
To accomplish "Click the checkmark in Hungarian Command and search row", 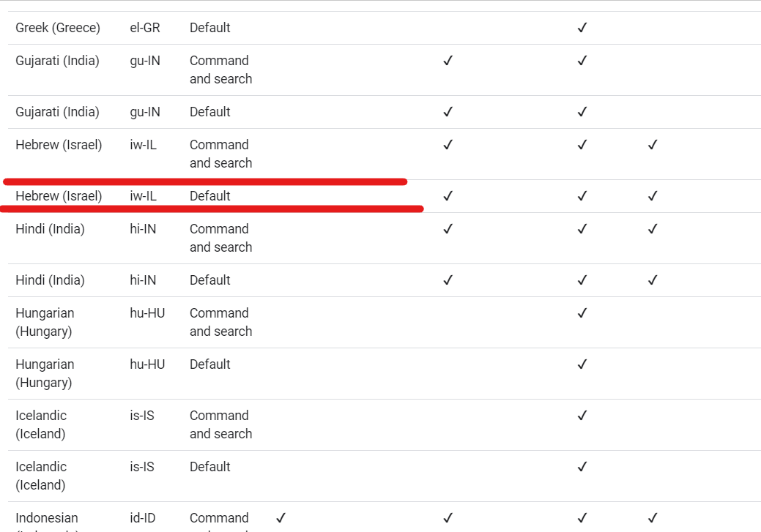I will (x=582, y=313).
